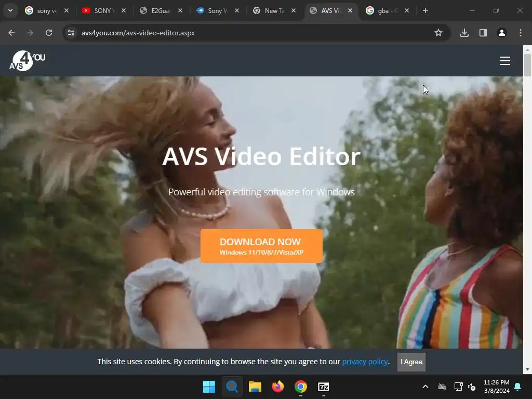Click the 'AVS Video Editor' heading text
This screenshot has width=532, height=399.
tap(261, 156)
